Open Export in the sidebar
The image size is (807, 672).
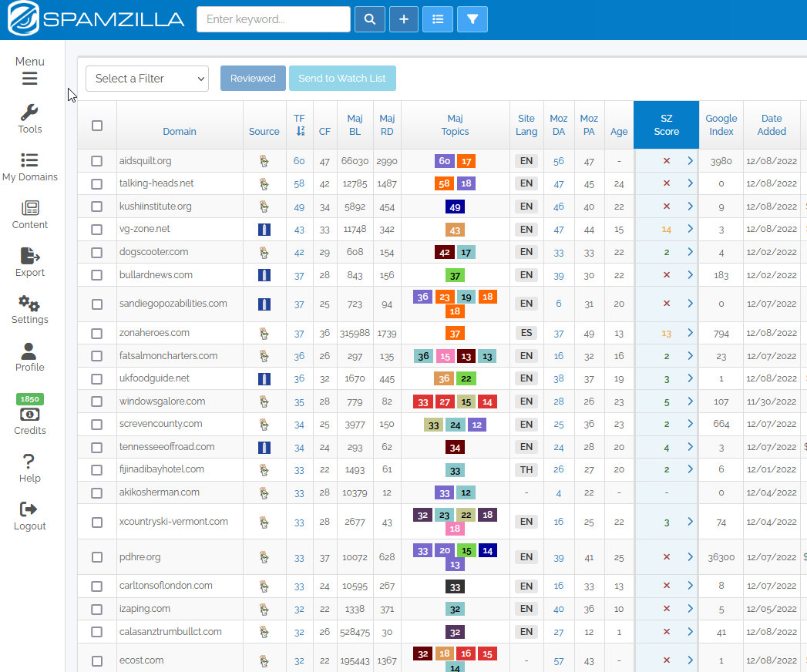pos(30,262)
